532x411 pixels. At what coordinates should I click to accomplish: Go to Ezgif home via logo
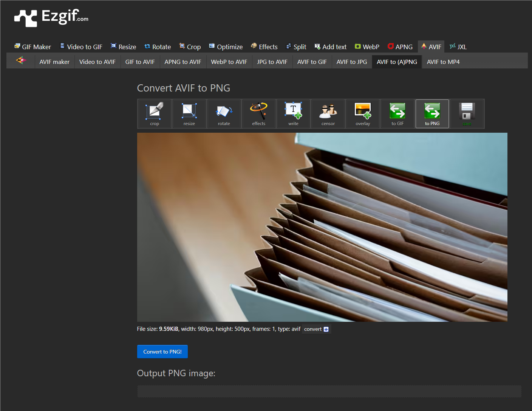51,17
